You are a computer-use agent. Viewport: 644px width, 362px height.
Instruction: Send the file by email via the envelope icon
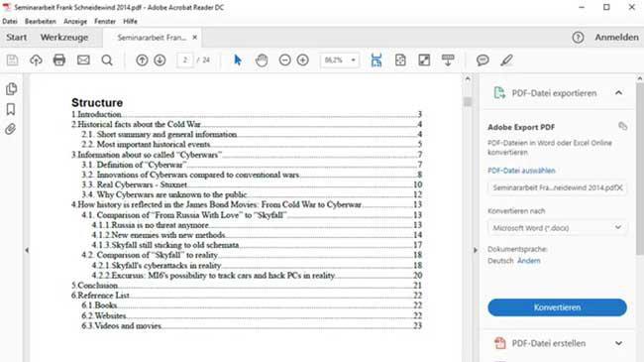(x=83, y=60)
